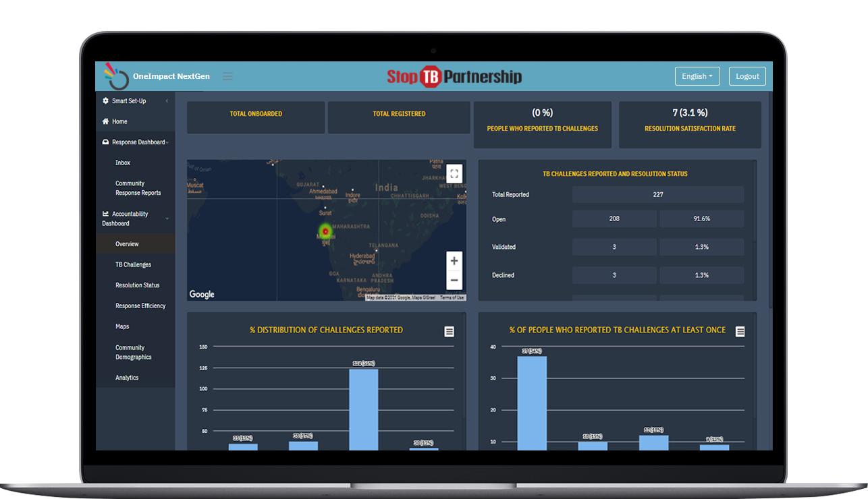Screen dimensions: 868x499
Task: Click the tallest bar in challenges chart
Action: point(363,409)
